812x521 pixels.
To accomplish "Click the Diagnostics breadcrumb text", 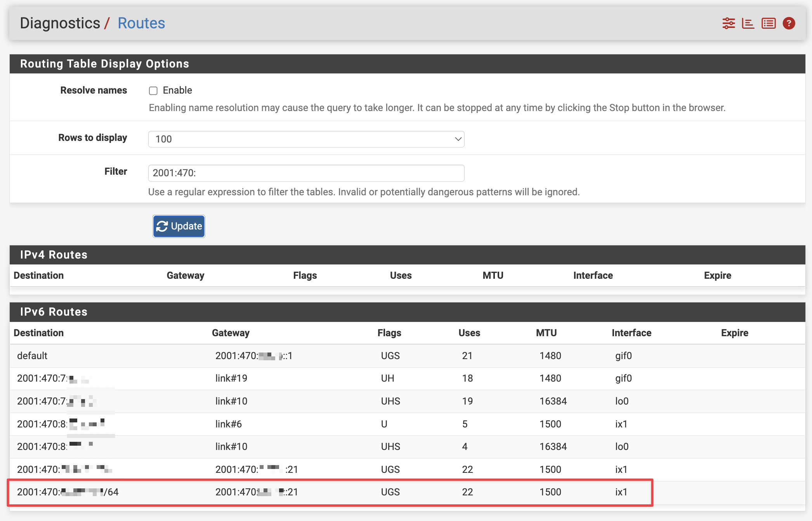I will 60,23.
